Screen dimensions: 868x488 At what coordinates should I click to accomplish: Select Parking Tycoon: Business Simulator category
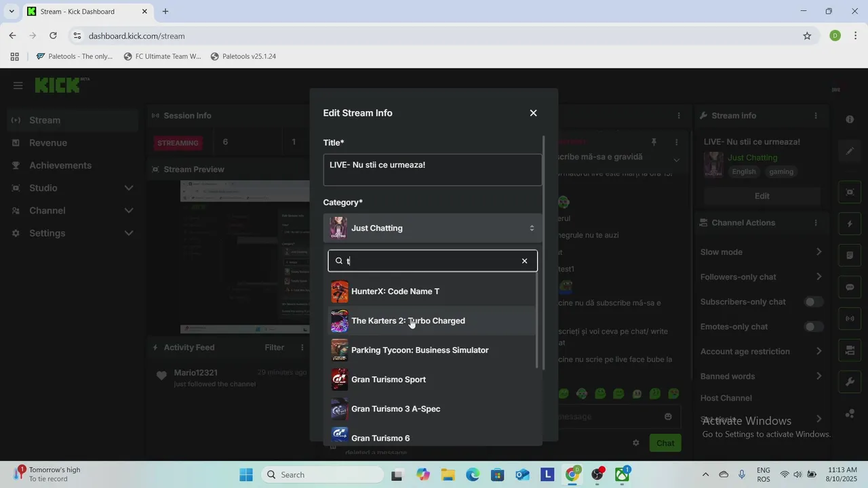click(x=432, y=350)
